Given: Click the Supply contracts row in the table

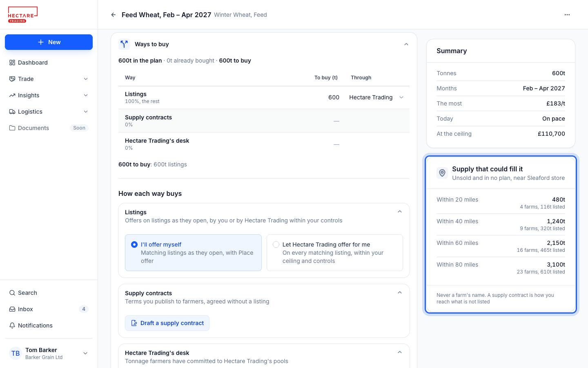Looking at the screenshot, I should click(264, 121).
